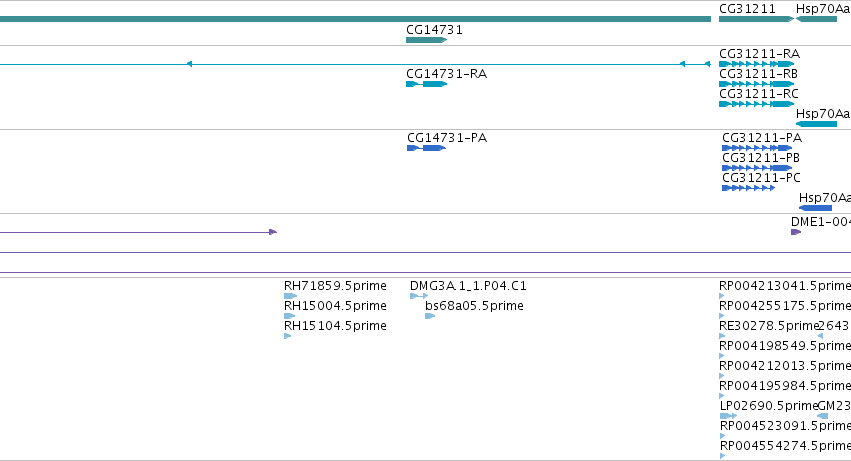This screenshot has height=461, width=851.
Task: Click the CG14731-RA transcript glyph
Action: pos(427,84)
